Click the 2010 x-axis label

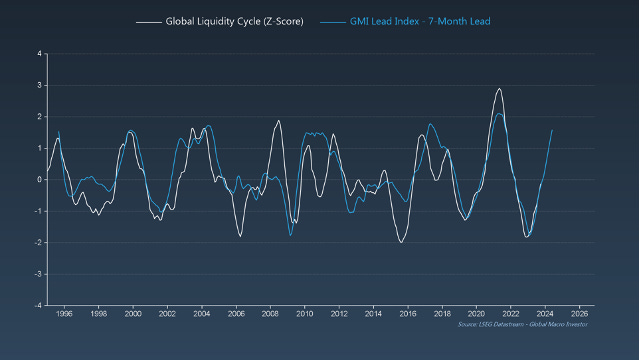tap(304, 313)
